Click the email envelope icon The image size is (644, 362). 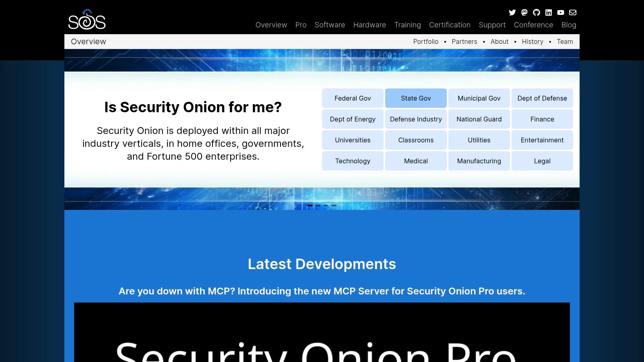[x=572, y=12]
